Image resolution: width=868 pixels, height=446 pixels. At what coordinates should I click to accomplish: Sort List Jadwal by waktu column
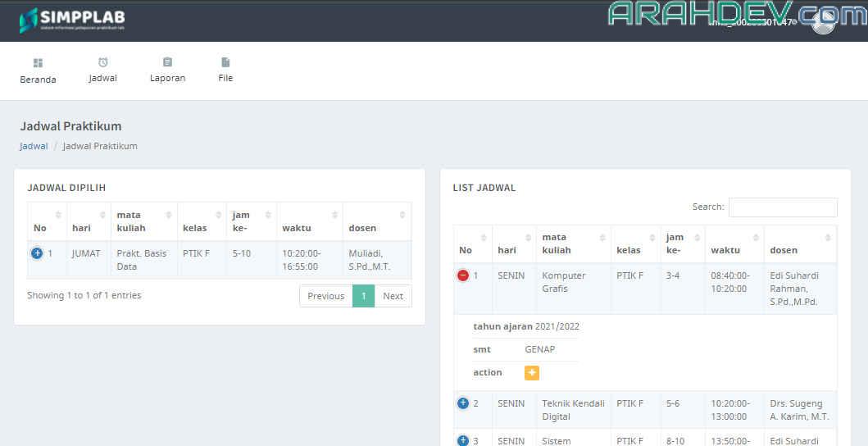pos(734,244)
